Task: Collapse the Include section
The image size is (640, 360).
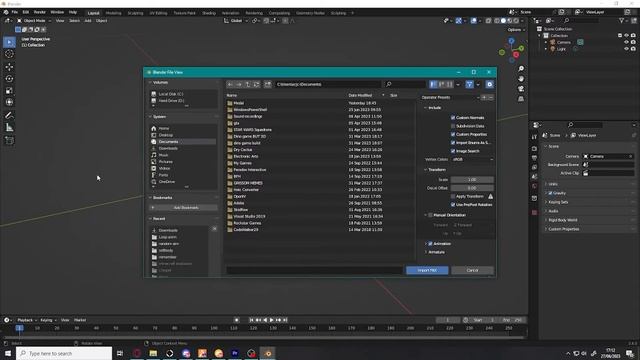Action: [433, 108]
